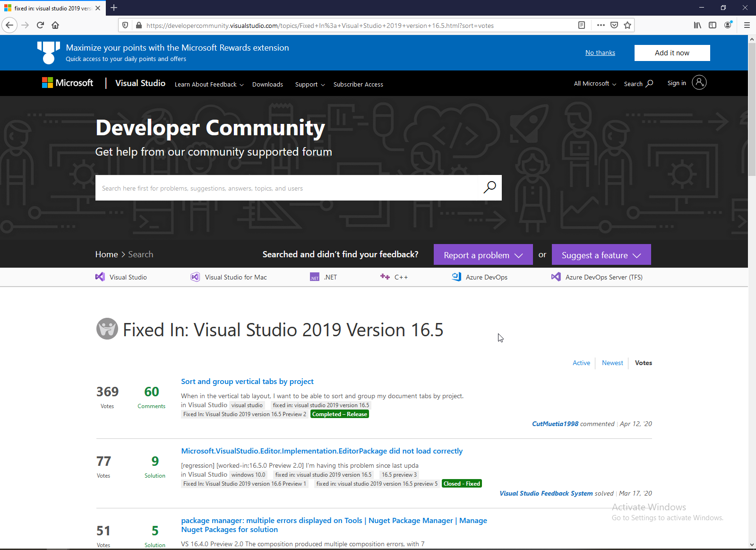Open the Report a problem dropdown

[x=483, y=255]
